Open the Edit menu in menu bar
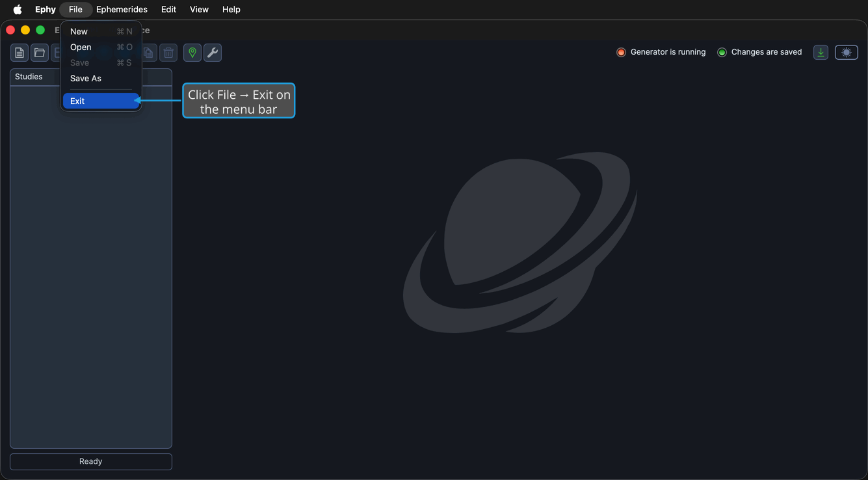Screen dimensions: 868x480 (168, 9)
